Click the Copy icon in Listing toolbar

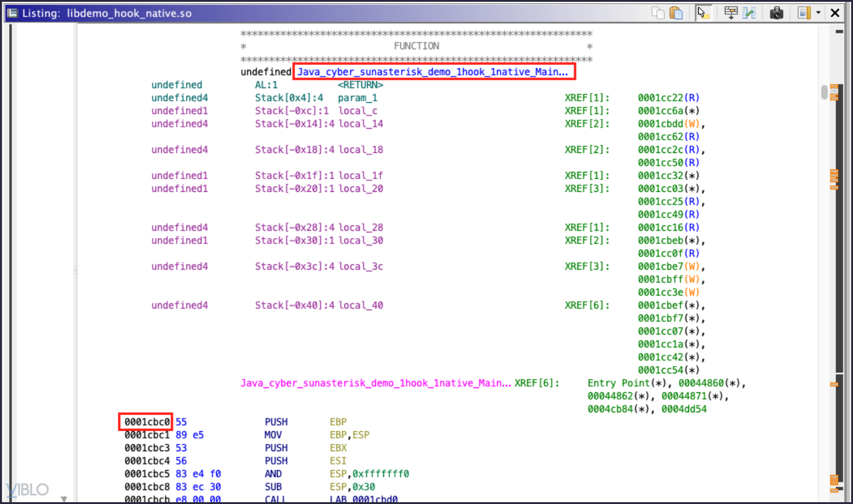[x=658, y=13]
